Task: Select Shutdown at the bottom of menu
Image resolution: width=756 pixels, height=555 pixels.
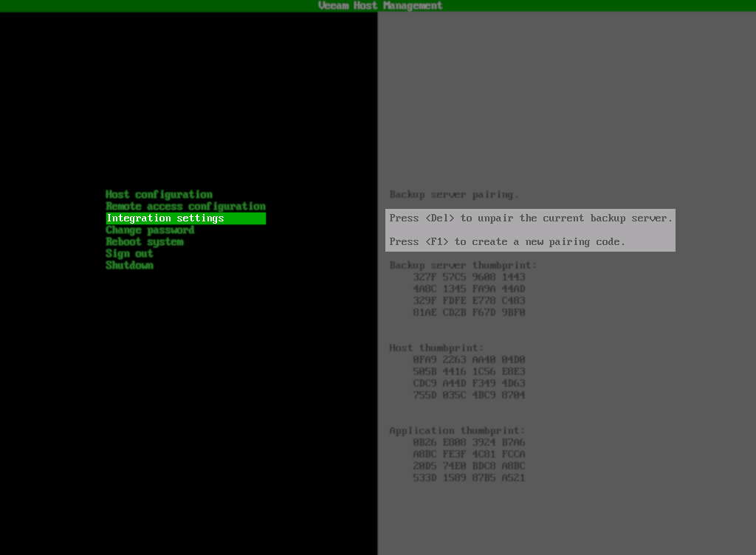Action: [x=129, y=265]
